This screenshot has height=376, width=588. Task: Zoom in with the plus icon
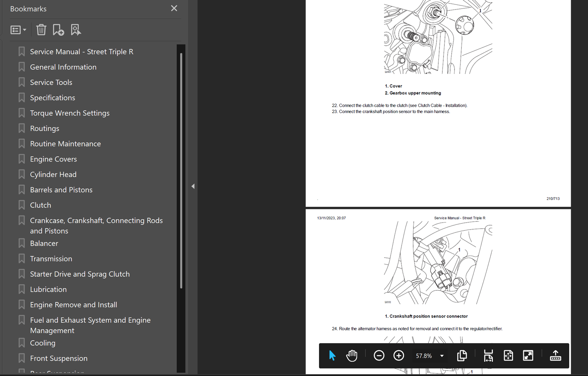click(x=399, y=355)
